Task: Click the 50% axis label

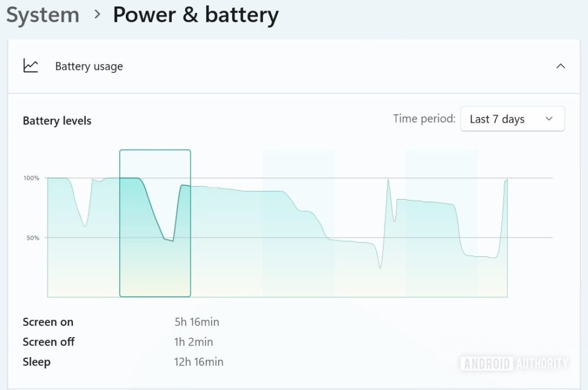Action: coord(33,238)
